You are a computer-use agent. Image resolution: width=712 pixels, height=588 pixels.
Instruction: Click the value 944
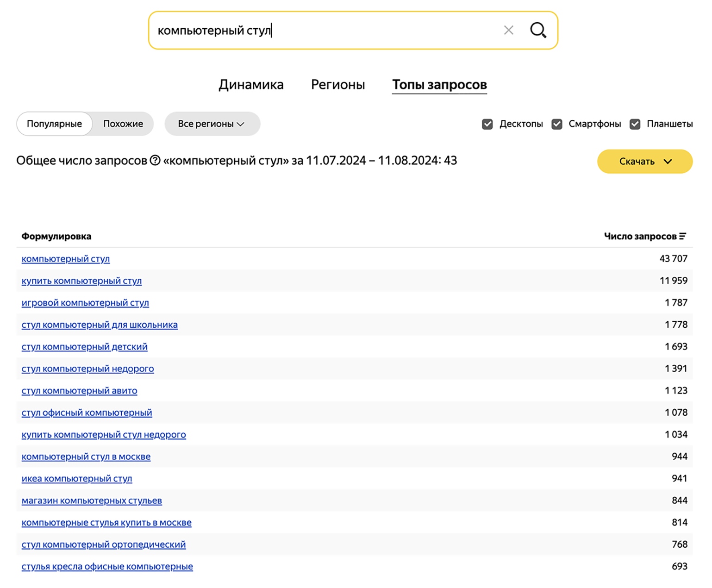point(680,457)
